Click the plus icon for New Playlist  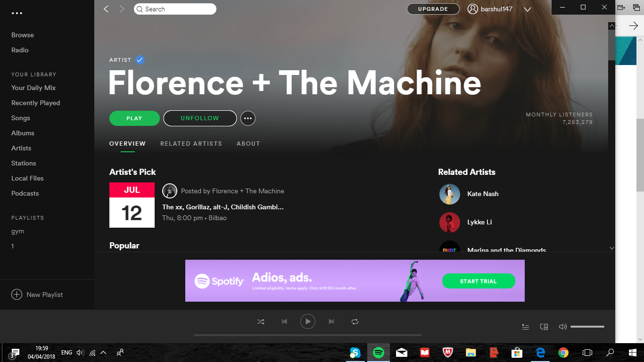click(x=17, y=295)
